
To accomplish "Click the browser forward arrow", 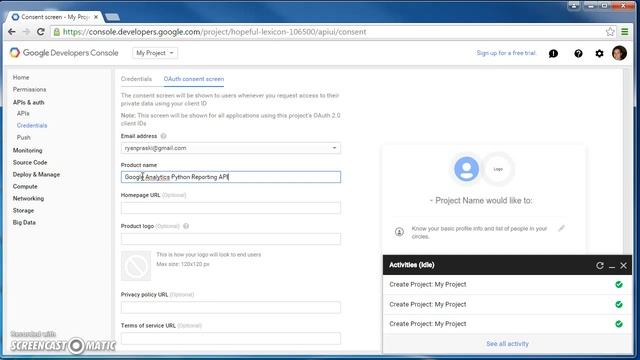I will [x=26, y=32].
